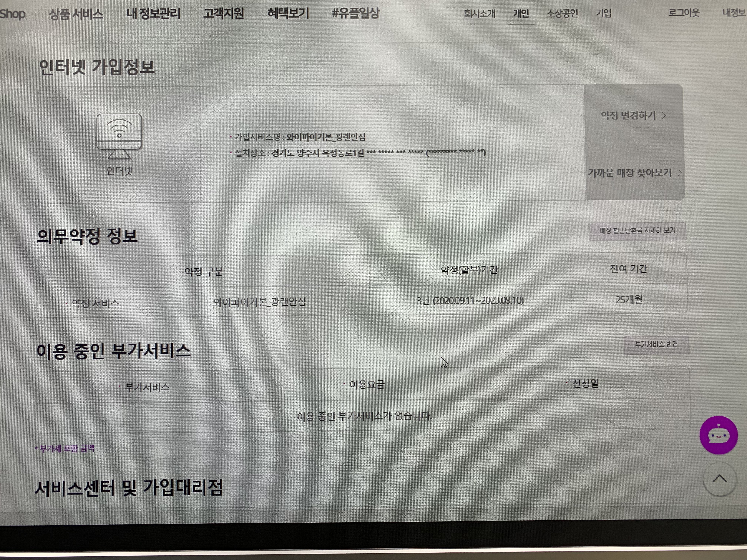The image size is (747, 560).
Task: Click the scroll-to-top arrow button
Action: [719, 479]
